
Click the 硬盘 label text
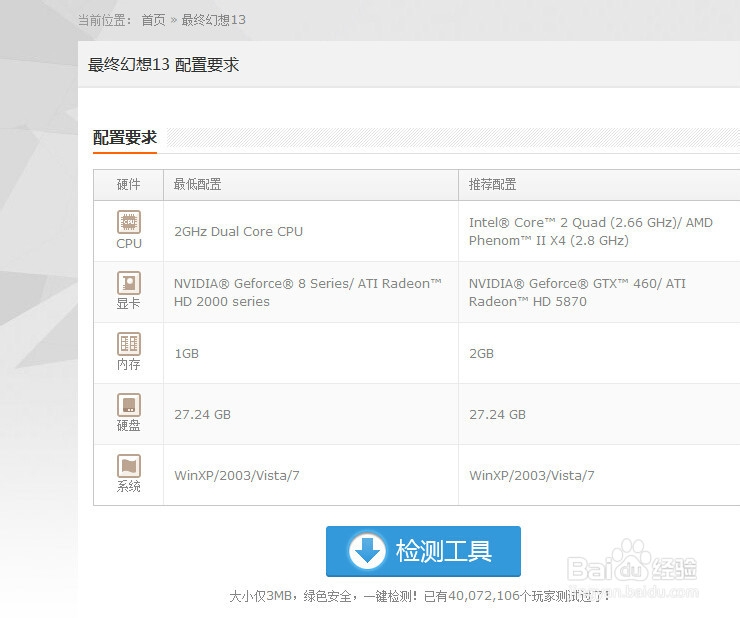coord(128,425)
